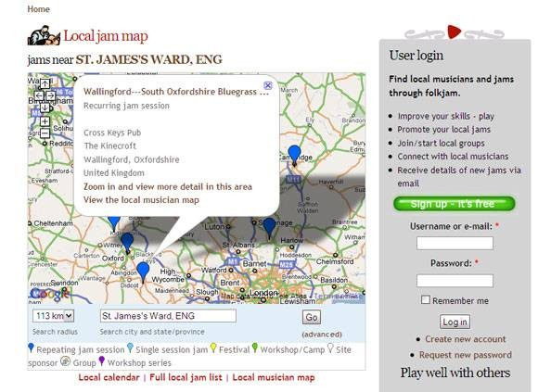
Task: Pan the map left with arrow control
Action: [39, 95]
